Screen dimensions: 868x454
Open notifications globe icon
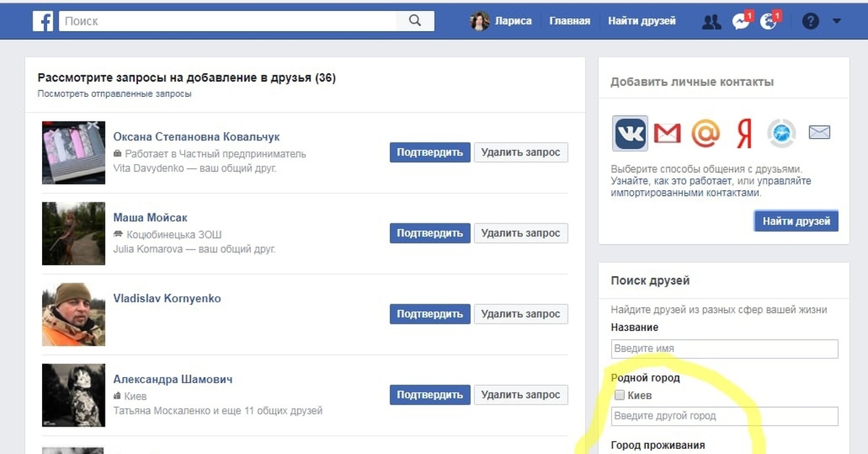click(x=769, y=22)
